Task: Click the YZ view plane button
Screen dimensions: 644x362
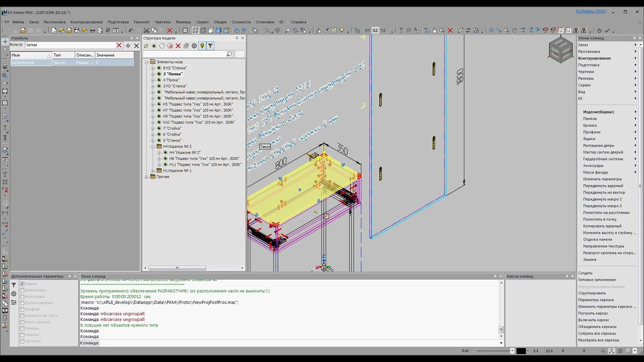Action: (x=383, y=31)
